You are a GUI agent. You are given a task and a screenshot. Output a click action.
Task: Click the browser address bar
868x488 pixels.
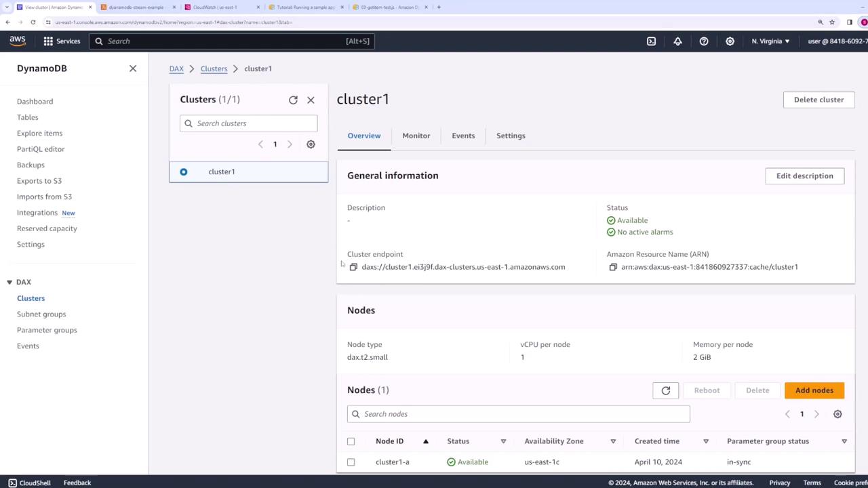[x=427, y=22]
